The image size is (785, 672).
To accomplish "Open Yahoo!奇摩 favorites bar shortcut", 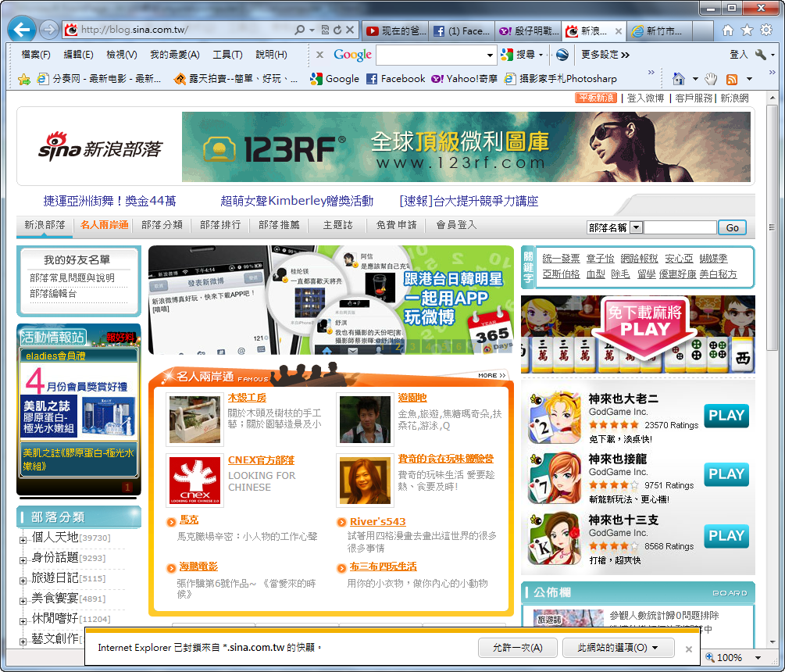I will point(464,79).
